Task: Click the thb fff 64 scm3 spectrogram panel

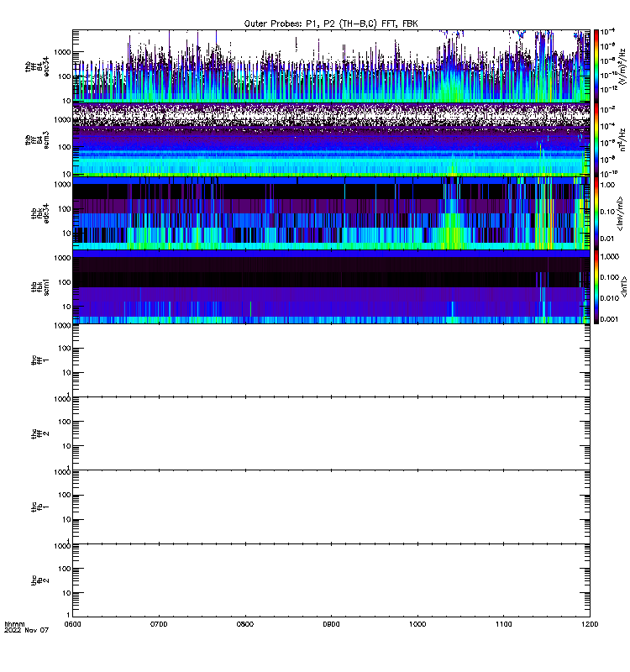Action: coord(331,139)
